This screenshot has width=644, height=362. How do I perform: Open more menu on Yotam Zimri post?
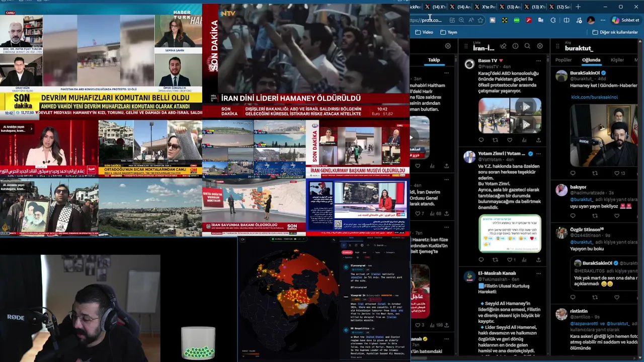point(538,154)
